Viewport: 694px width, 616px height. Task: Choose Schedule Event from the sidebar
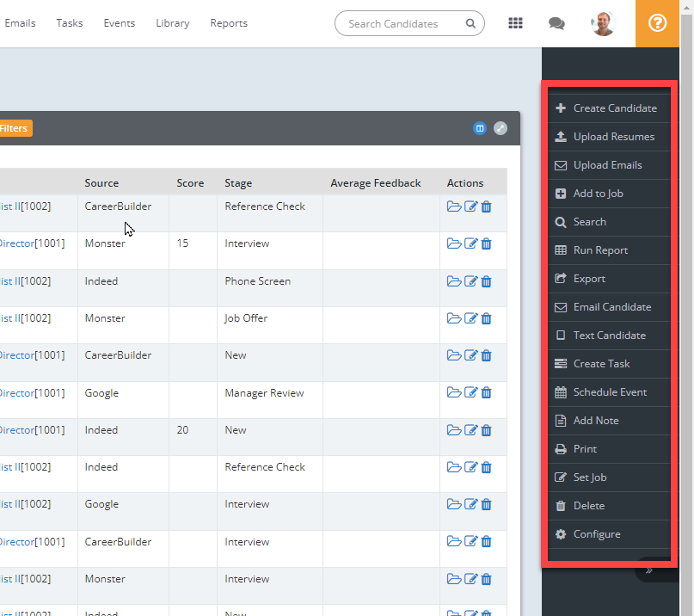[x=609, y=392]
